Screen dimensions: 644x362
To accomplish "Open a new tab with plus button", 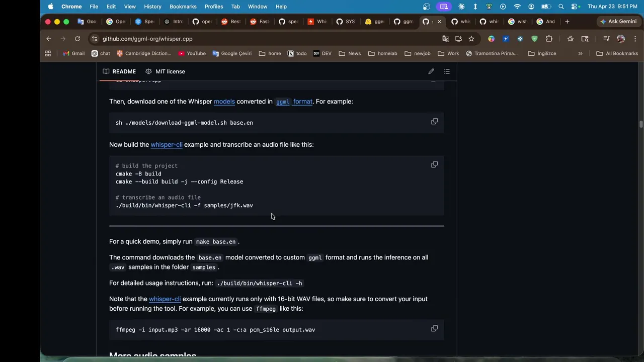I will 567,22.
